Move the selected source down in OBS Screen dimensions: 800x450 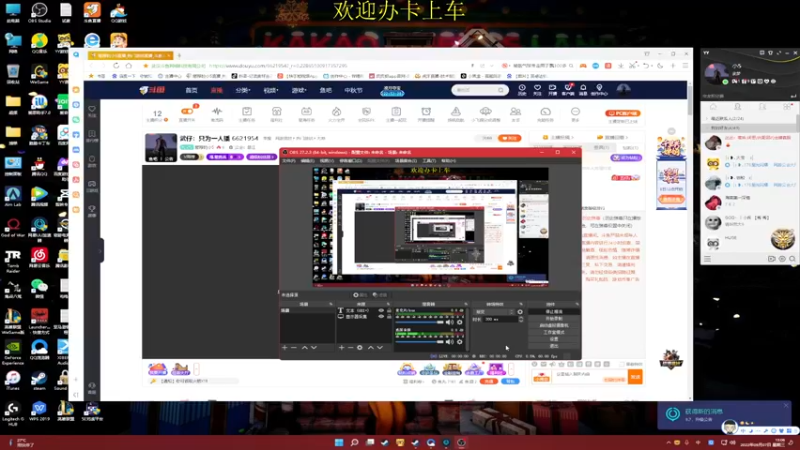(x=380, y=347)
